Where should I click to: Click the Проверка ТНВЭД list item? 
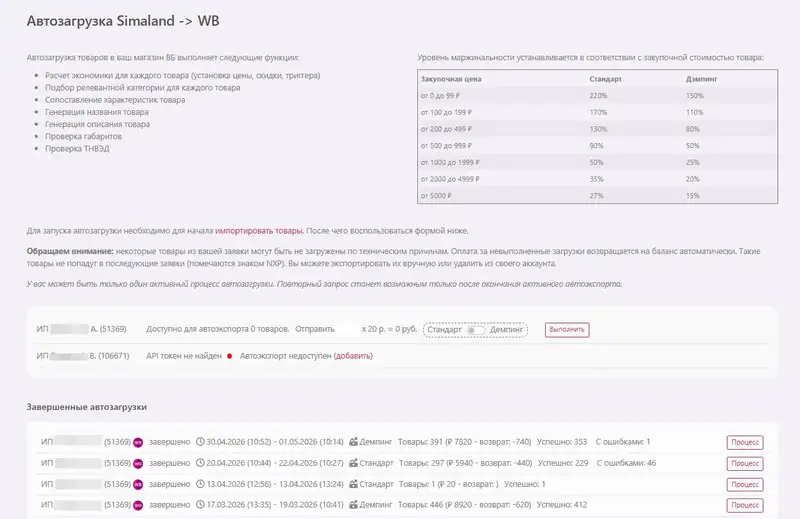[77, 149]
